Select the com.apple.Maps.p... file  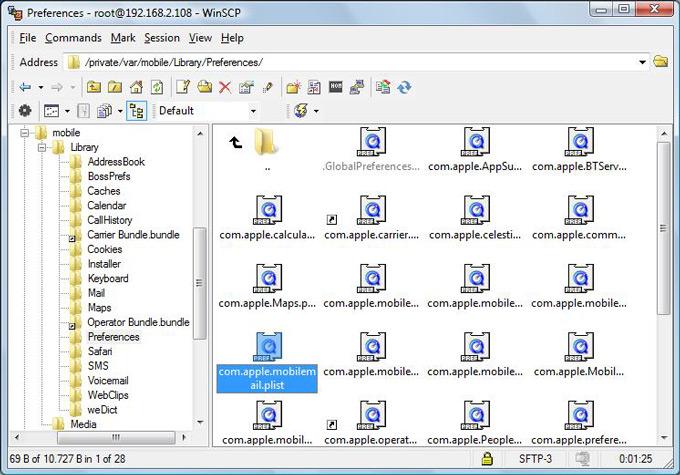267,287
